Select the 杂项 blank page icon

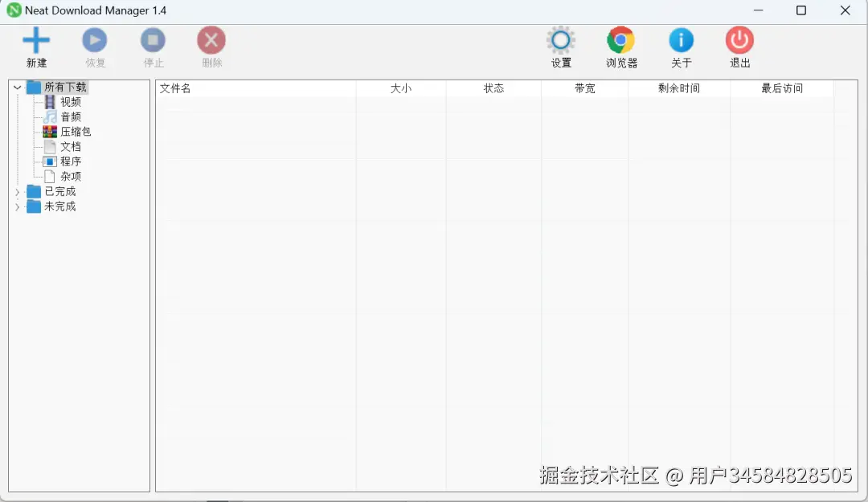point(50,177)
